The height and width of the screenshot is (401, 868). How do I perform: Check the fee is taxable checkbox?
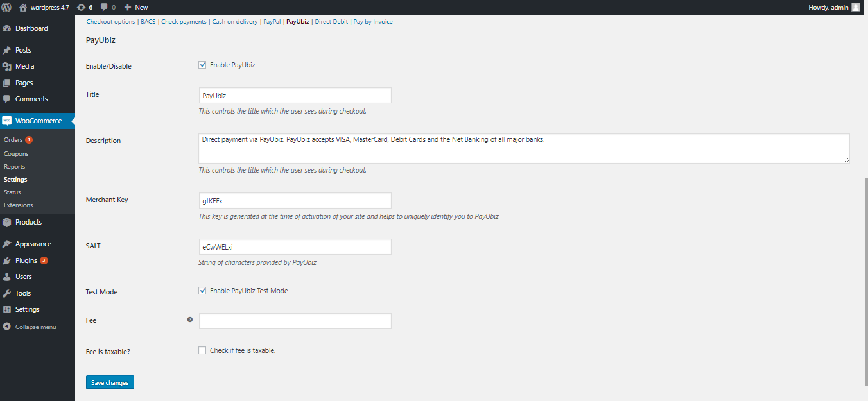click(x=202, y=350)
